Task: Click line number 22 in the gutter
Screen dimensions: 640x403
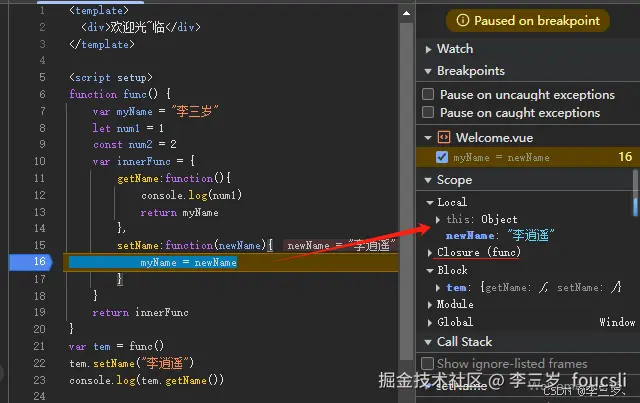Action: coord(40,363)
